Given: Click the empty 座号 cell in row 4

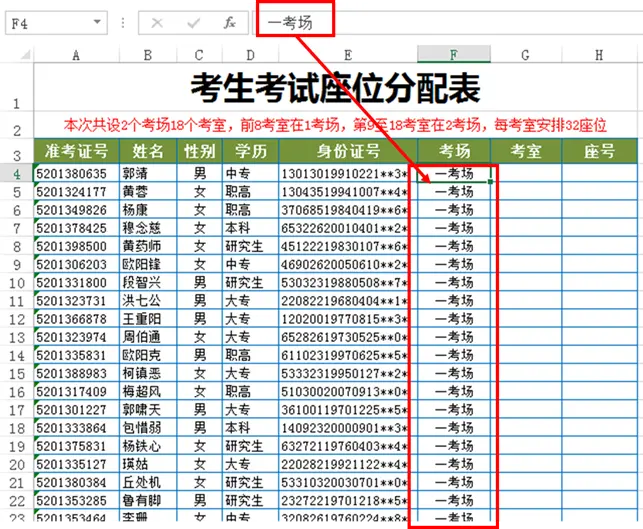Looking at the screenshot, I should point(599,173).
